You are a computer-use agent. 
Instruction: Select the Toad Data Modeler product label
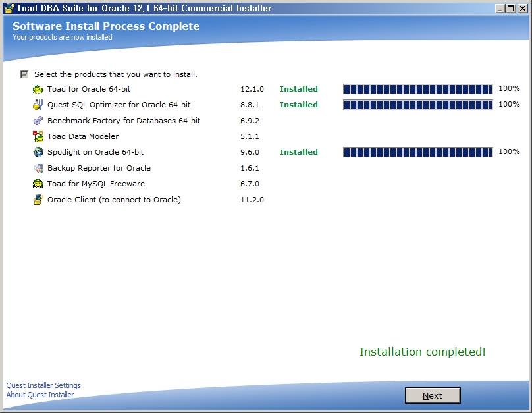click(83, 136)
